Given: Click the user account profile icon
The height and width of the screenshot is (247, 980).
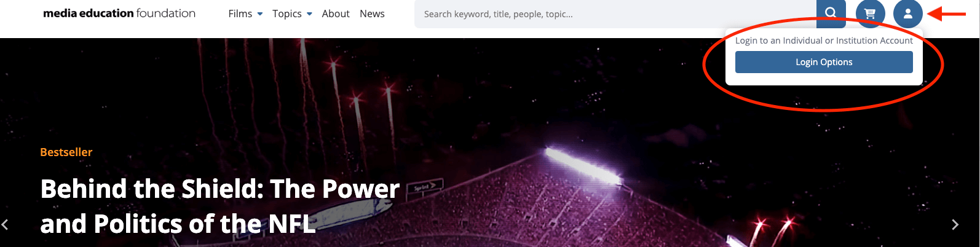Looking at the screenshot, I should (908, 14).
